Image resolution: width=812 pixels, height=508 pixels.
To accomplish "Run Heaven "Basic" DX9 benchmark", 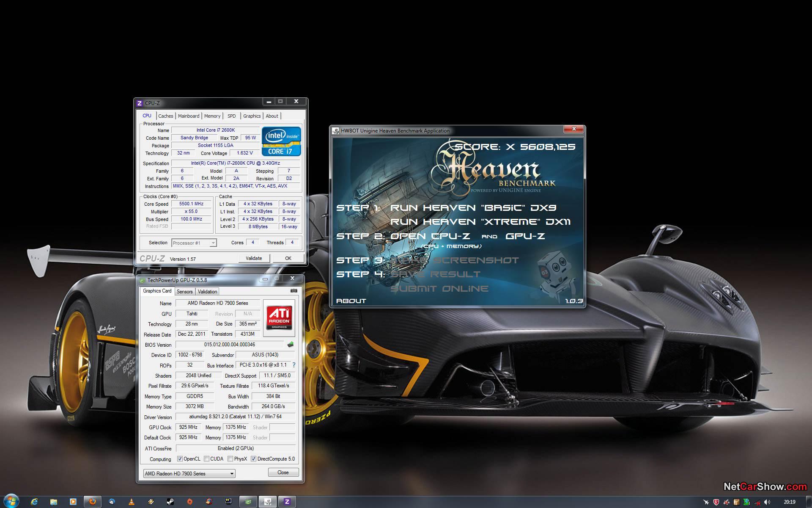I will click(x=473, y=208).
